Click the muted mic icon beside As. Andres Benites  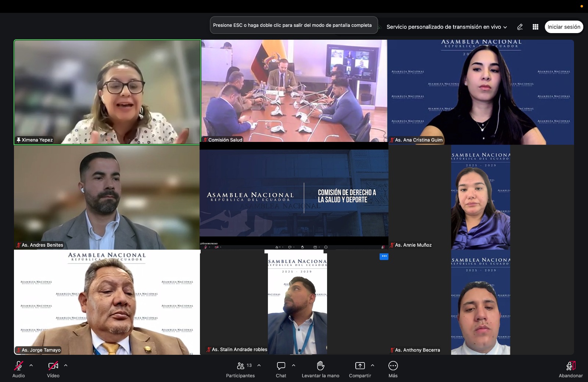pos(19,245)
